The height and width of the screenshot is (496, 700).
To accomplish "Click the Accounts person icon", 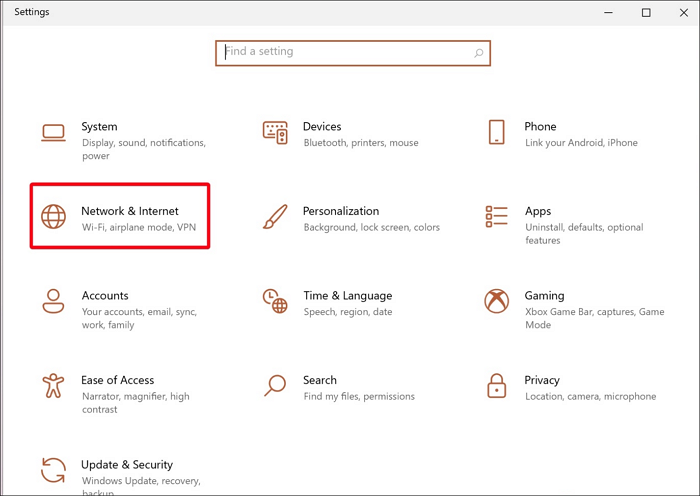I will click(x=53, y=300).
